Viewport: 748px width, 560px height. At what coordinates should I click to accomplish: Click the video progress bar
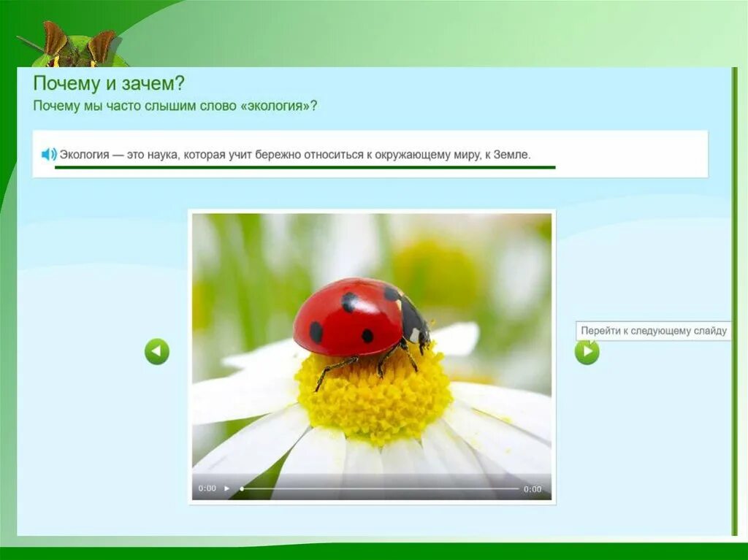[x=380, y=488]
